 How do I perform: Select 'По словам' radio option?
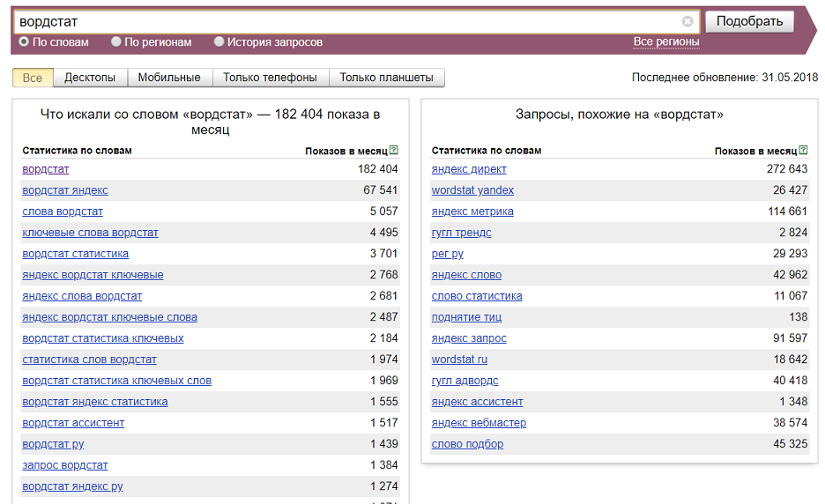pyautogui.click(x=24, y=41)
